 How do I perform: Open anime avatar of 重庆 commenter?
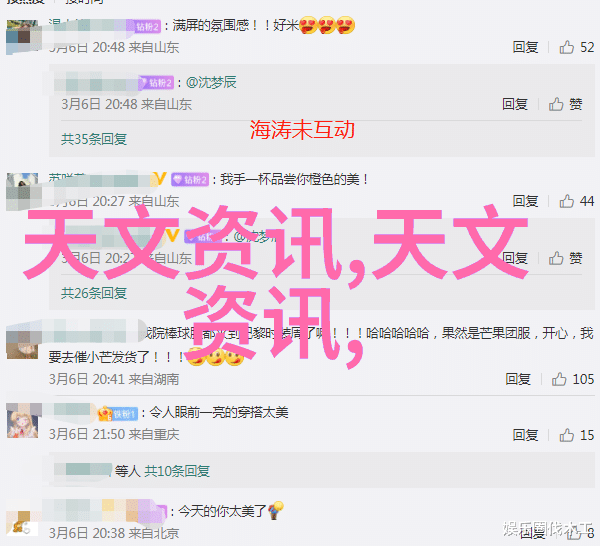[23, 420]
